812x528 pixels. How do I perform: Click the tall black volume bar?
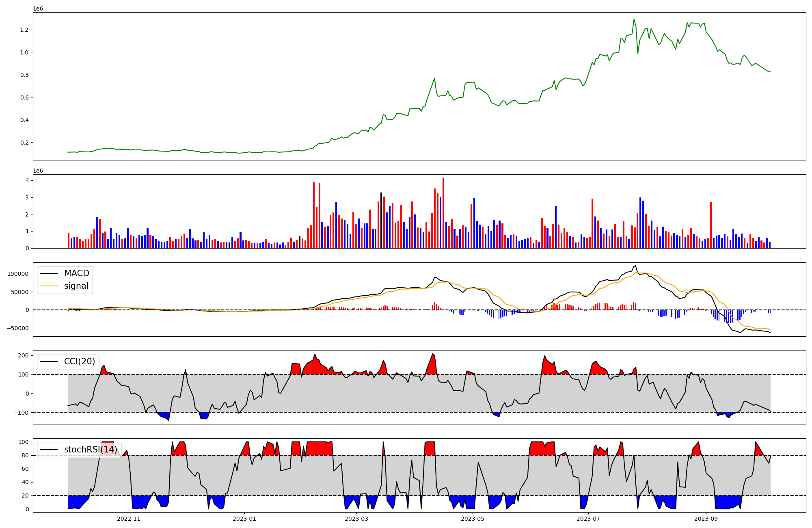pos(381,220)
